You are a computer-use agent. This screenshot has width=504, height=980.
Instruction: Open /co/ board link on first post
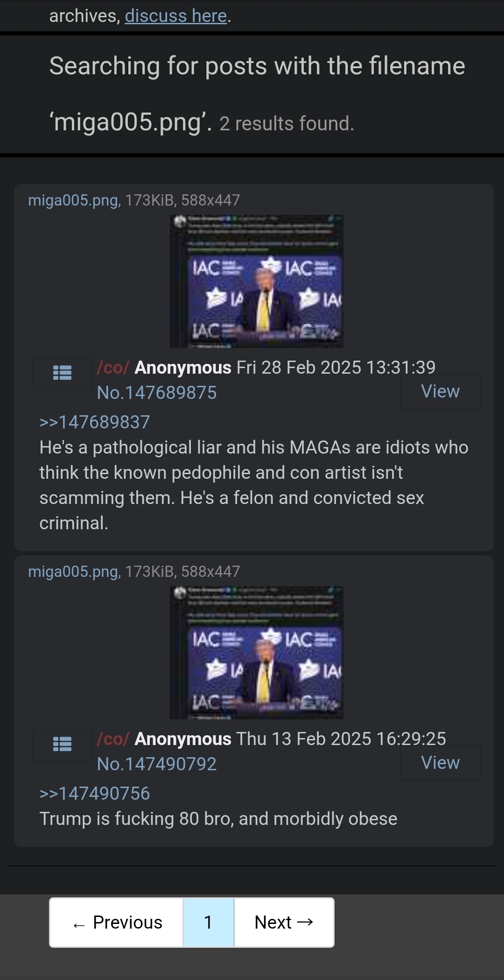112,368
